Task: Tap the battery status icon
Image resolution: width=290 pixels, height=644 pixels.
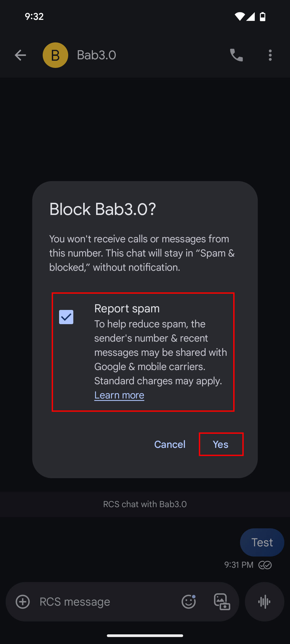Action: pos(263,17)
